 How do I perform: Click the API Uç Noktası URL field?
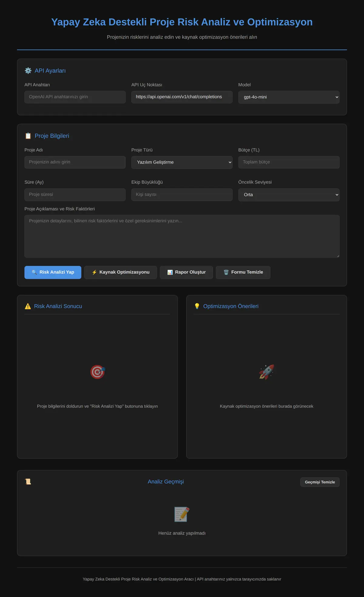(x=182, y=97)
